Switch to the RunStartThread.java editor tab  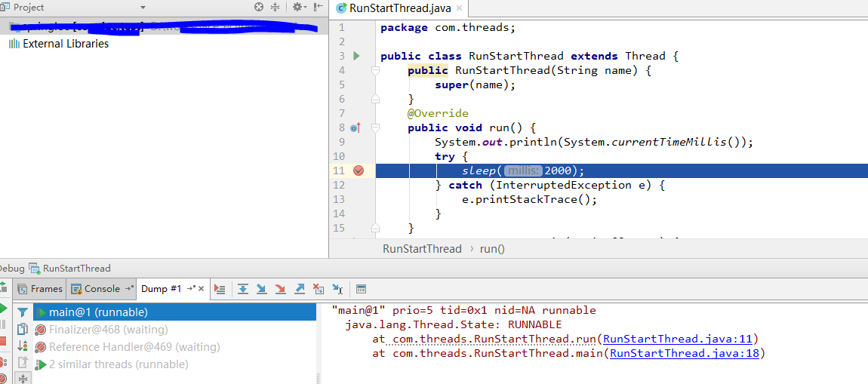pos(400,8)
